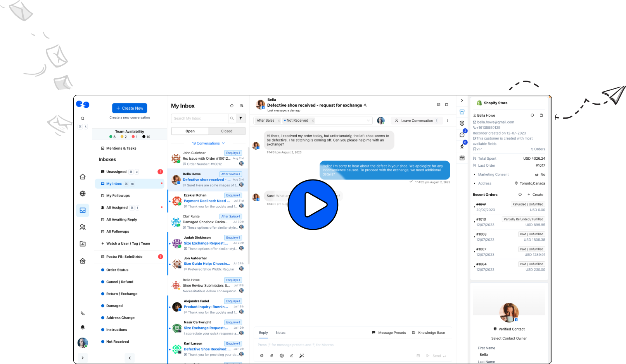Expand the Address row in Shopify panel
The image size is (626, 364).
[x=475, y=184]
